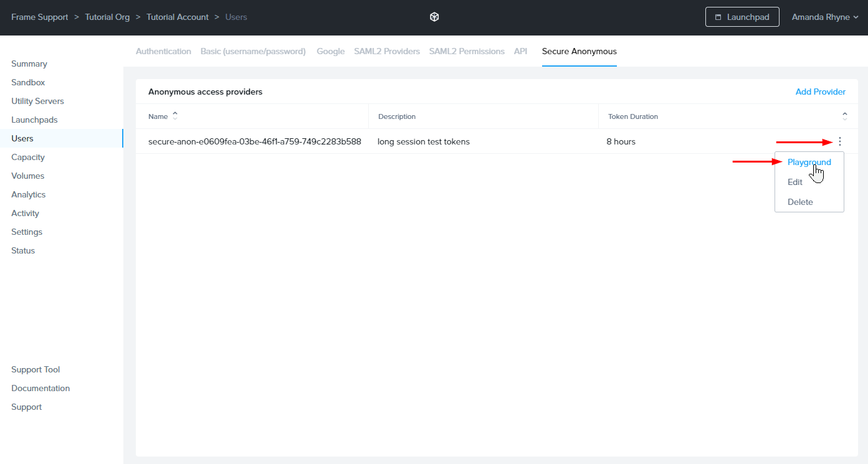The image size is (868, 464).
Task: Choose Edit from the context menu
Action: click(795, 182)
